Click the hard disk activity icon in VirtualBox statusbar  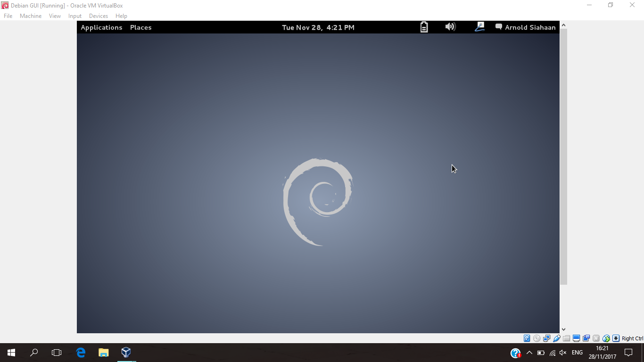pyautogui.click(x=527, y=338)
